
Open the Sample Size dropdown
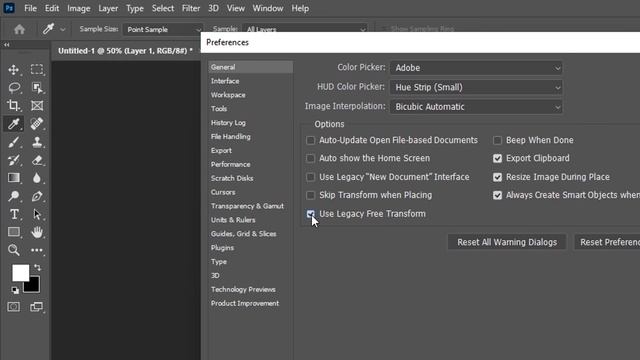163,29
